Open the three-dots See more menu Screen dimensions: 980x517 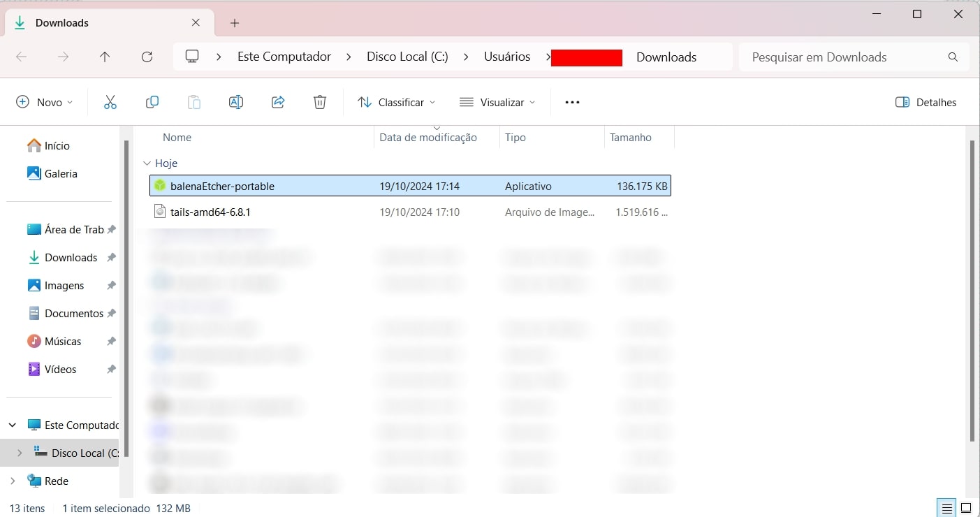tap(572, 102)
